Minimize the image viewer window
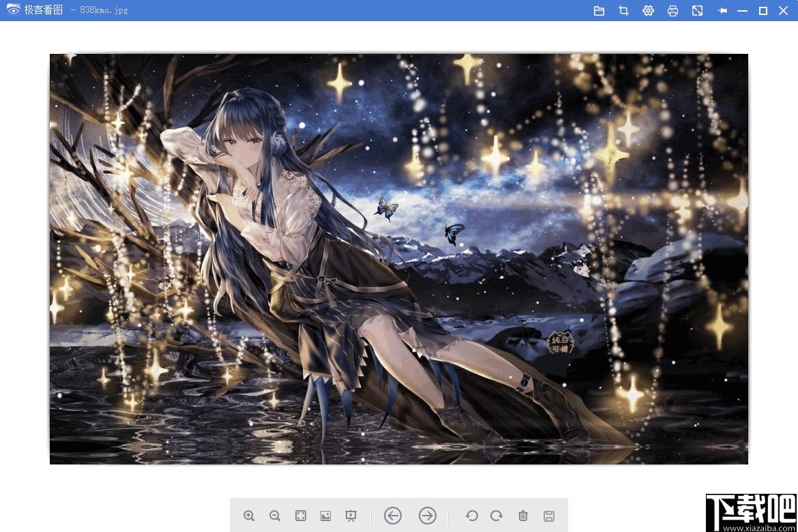Viewport: 798px width, 532px height. [743, 11]
